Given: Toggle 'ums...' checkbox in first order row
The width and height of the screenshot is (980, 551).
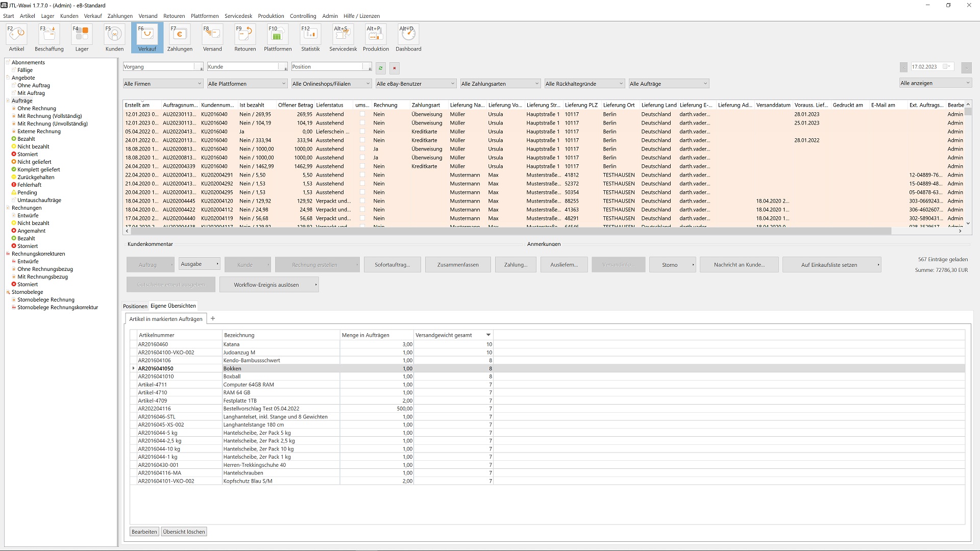Looking at the screenshot, I should tap(362, 114).
